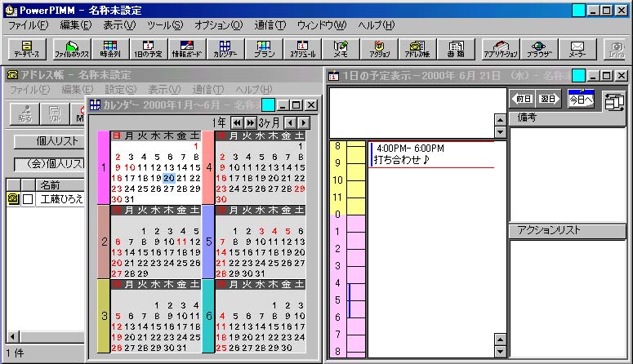Screen dimensions: 633x364
Task: Click the 今日へ (Go to Today) button
Action: coord(581,100)
